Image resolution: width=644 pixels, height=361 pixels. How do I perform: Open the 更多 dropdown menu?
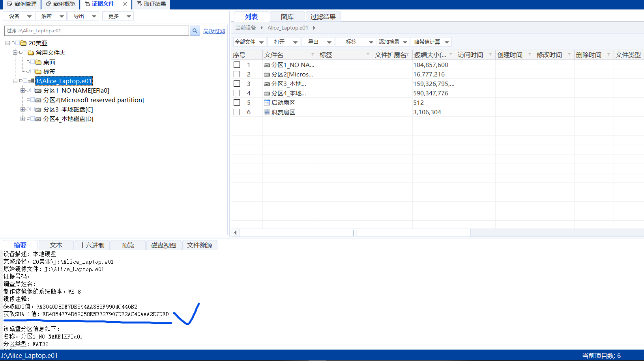pos(118,16)
